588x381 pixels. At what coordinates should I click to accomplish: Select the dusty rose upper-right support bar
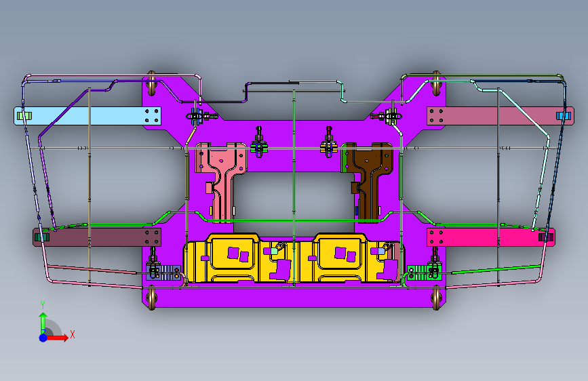[501, 116]
